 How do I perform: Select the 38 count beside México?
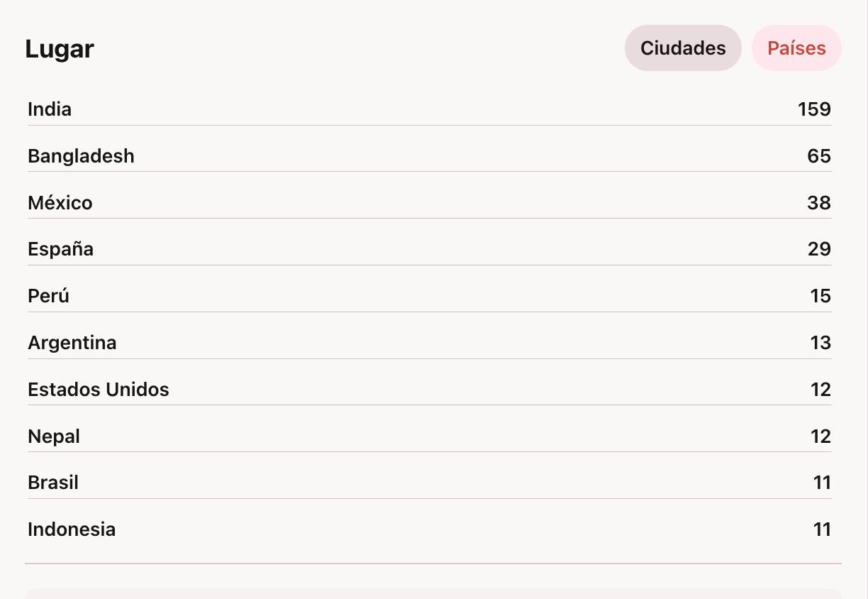(x=819, y=203)
